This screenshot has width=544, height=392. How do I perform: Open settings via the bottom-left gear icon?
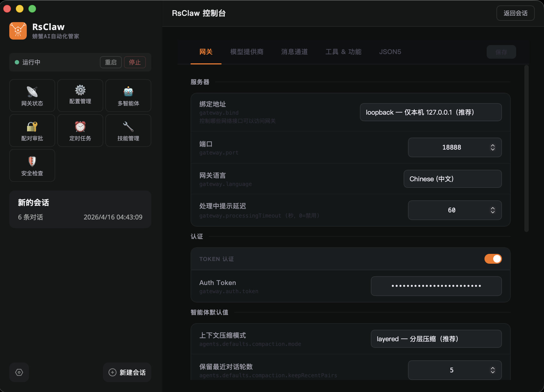pyautogui.click(x=19, y=372)
